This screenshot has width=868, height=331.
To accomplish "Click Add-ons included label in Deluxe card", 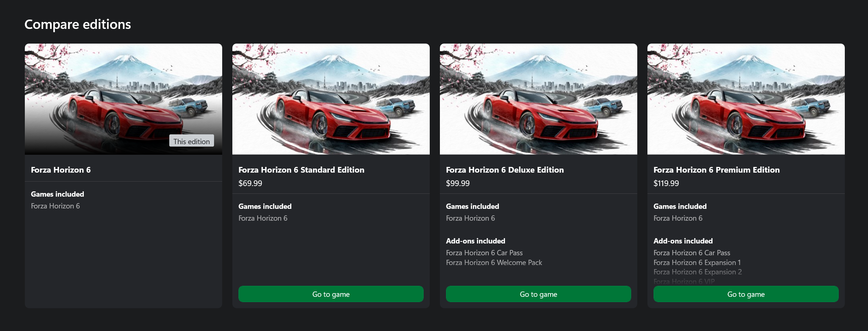I will pos(476,241).
